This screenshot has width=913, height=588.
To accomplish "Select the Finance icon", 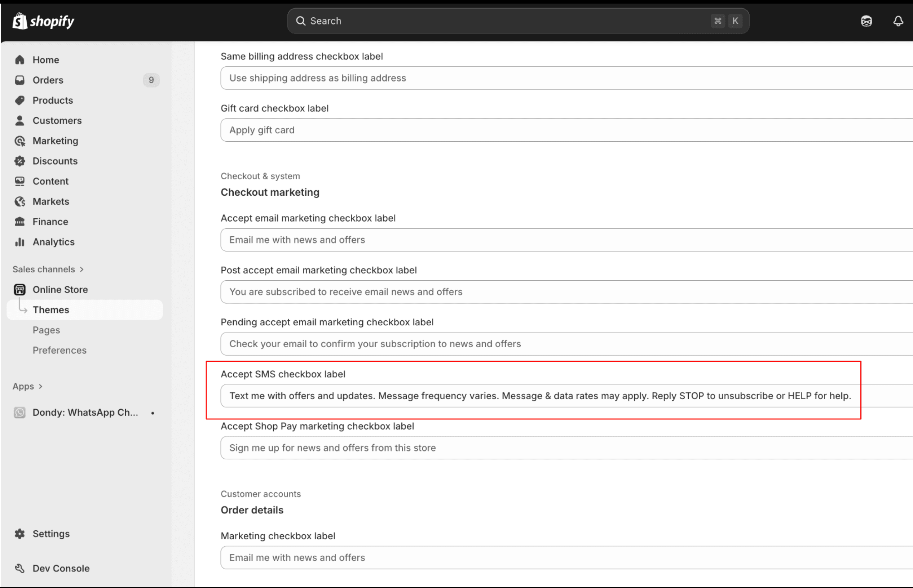I will (19, 222).
